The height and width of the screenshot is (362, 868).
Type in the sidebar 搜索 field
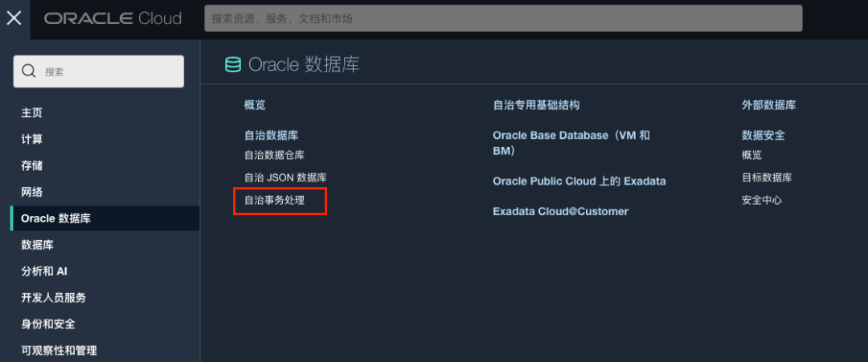point(108,71)
